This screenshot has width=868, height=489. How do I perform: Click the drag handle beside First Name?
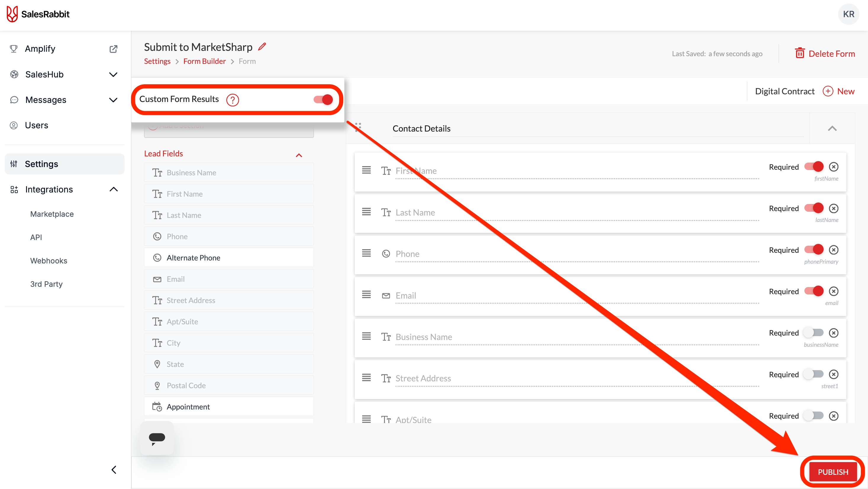coord(366,170)
